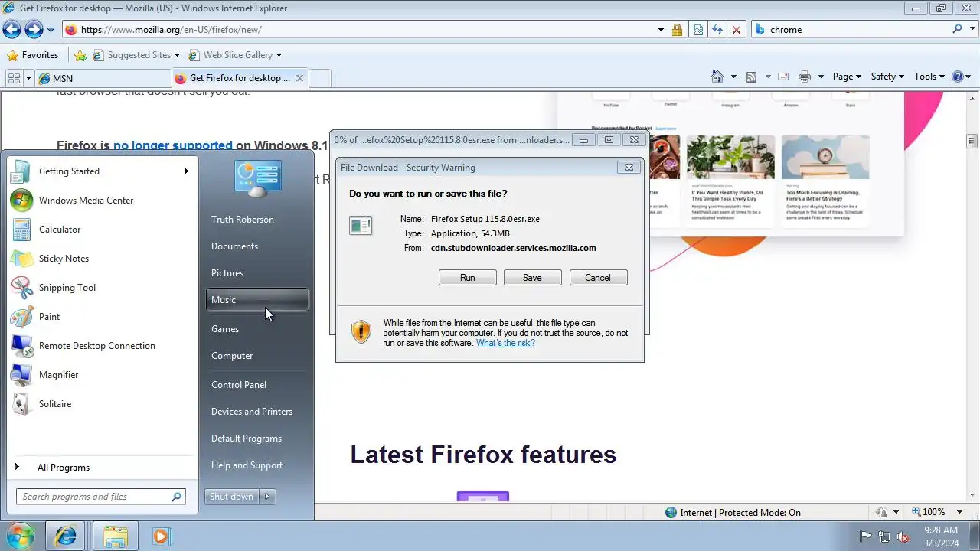Image resolution: width=980 pixels, height=551 pixels.
Task: Open Windows Explorer from the taskbar
Action: click(x=115, y=536)
